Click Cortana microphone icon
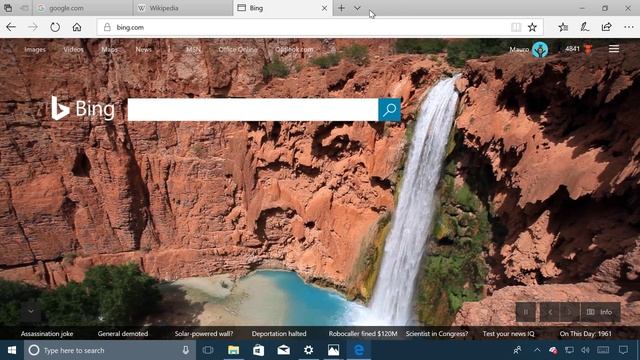The image size is (640, 360). (x=186, y=350)
